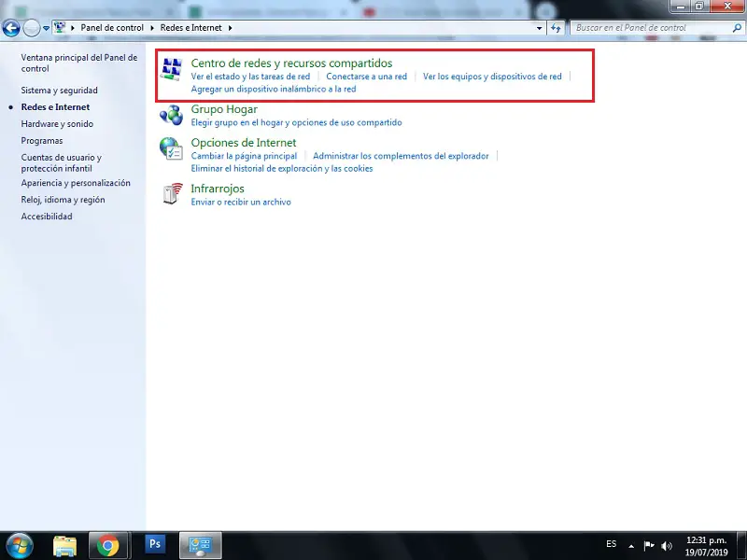Open the volume speaker icon
This screenshot has width=747, height=560.
coord(667,546)
